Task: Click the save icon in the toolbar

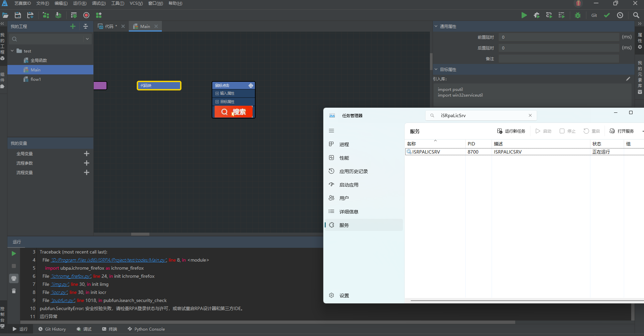Action: 18,15
